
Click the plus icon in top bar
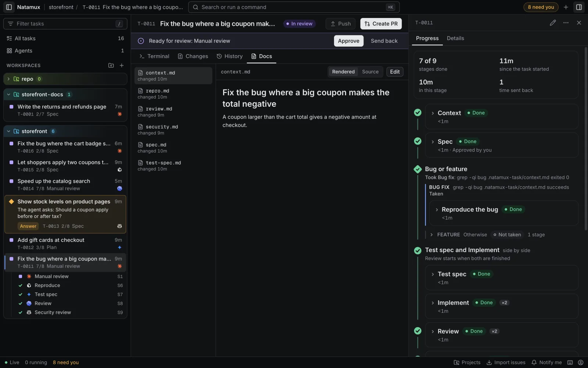pos(566,7)
